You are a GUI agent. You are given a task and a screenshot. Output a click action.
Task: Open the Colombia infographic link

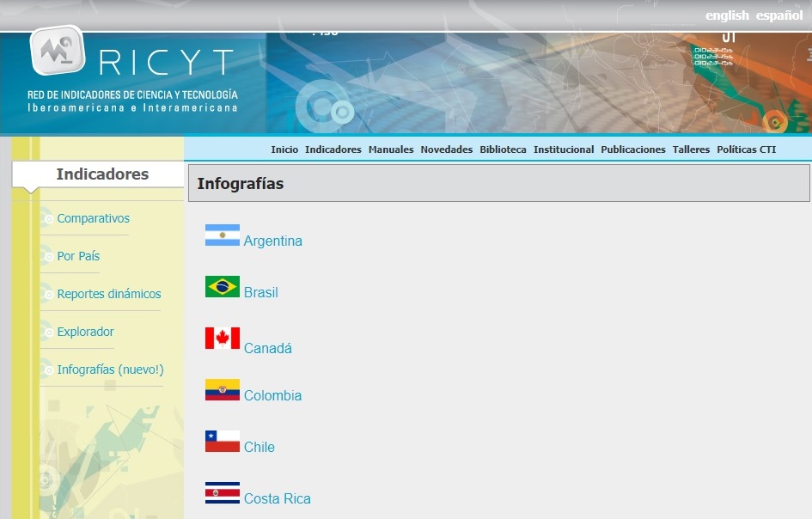tap(273, 396)
